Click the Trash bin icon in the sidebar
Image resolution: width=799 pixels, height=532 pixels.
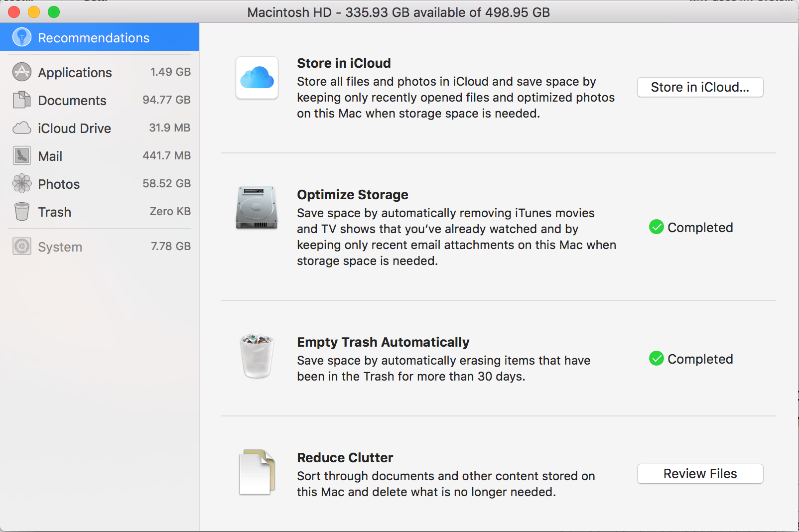point(21,211)
